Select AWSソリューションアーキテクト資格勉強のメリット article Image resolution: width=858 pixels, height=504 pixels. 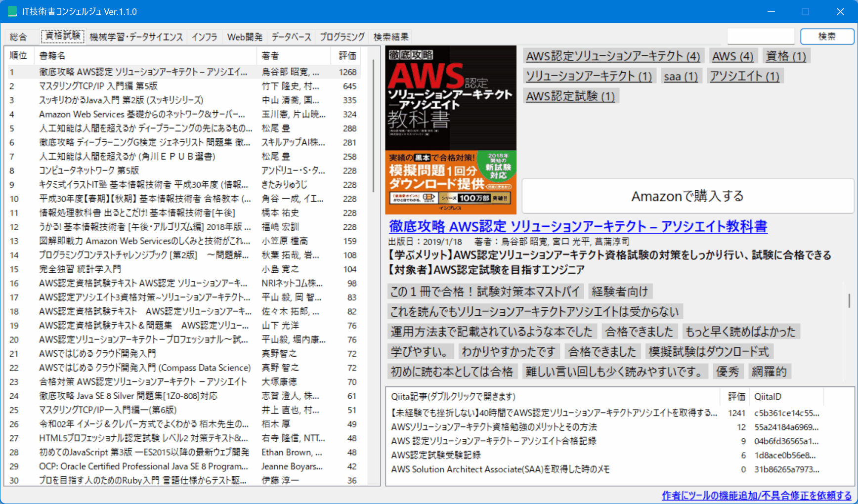pos(605,427)
